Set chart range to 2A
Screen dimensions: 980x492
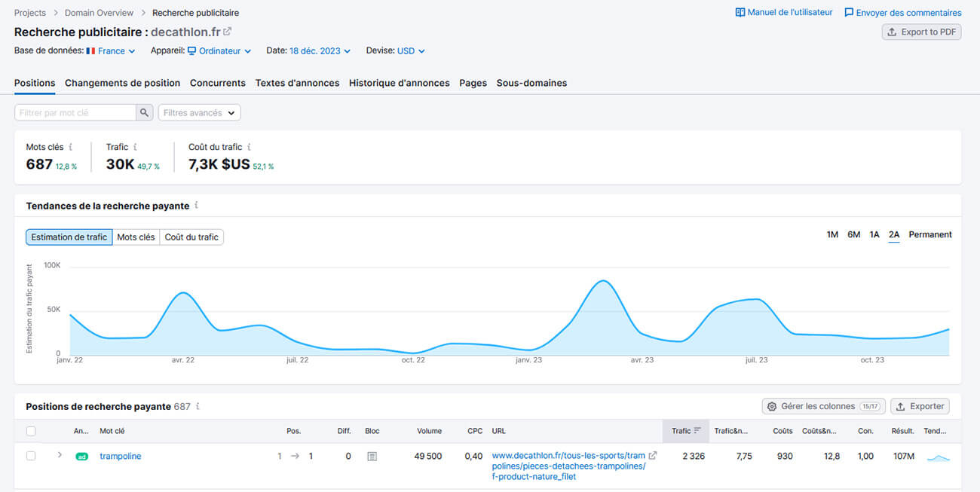(x=894, y=234)
